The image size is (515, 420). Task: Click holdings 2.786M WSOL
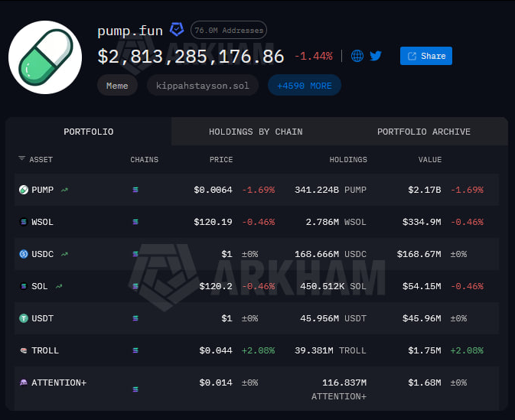[336, 222]
